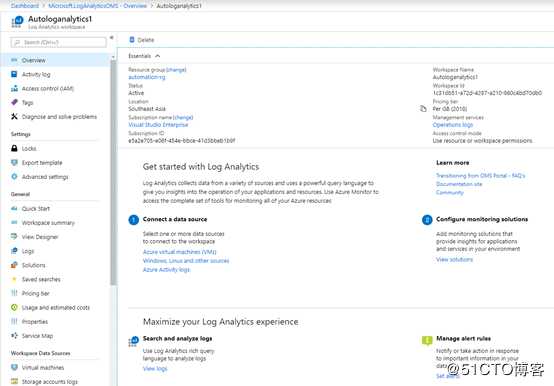Open Usage and estimated costs icon
554x386 pixels.
(14, 307)
